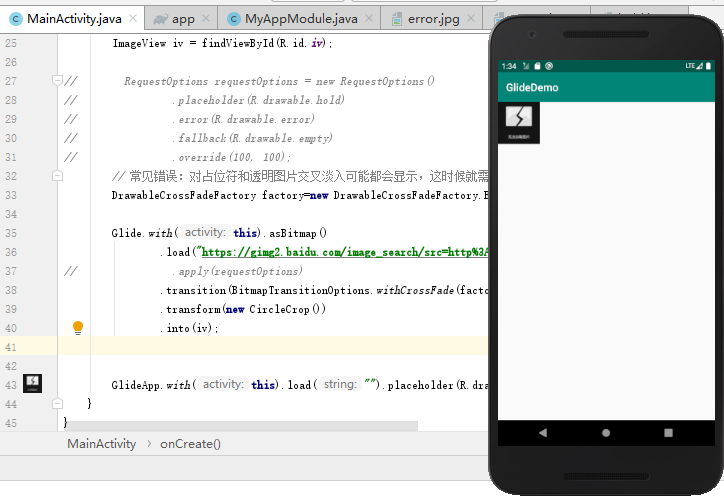Tap the emulator Recents square button
The width and height of the screenshot is (724, 501).
(x=668, y=433)
